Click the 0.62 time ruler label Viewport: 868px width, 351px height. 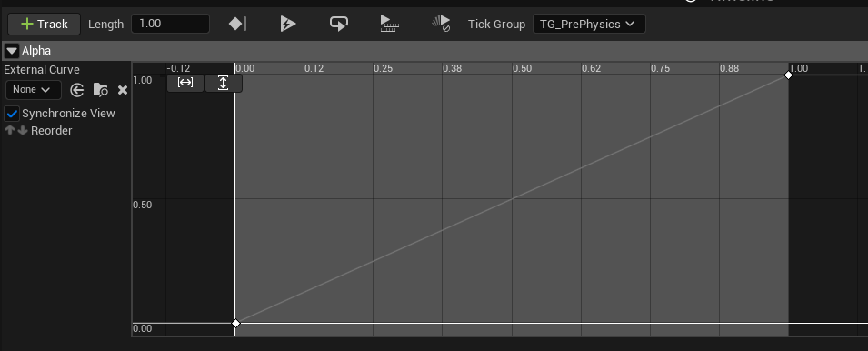point(591,68)
